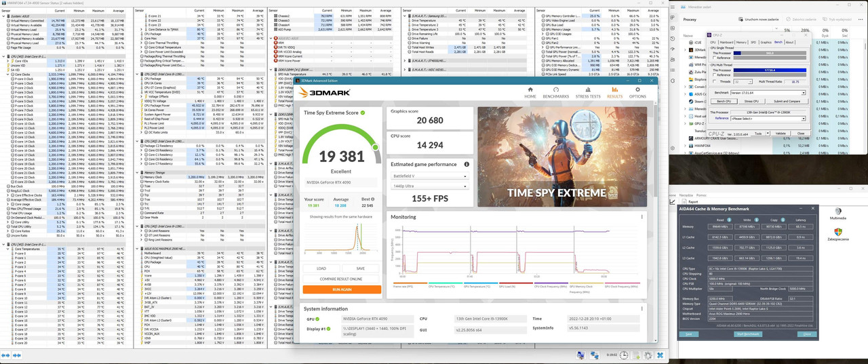868x364 pixels.
Task: Click the Best score info icon
Action: [x=373, y=199]
